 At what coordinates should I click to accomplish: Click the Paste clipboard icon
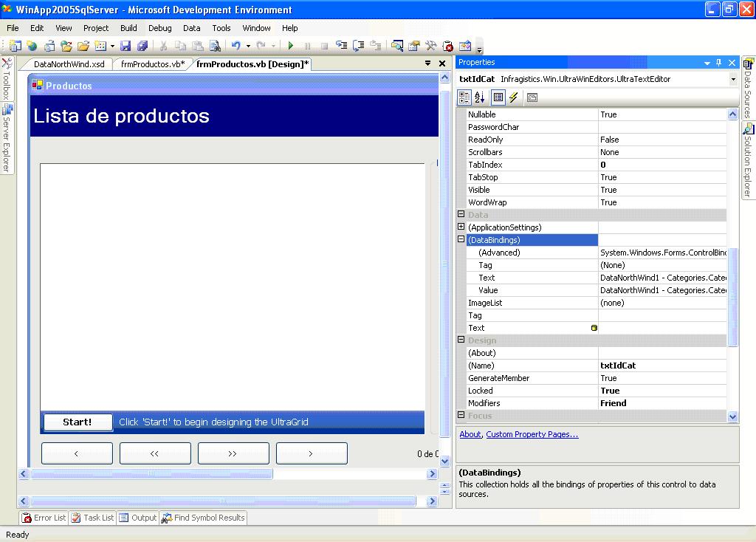coord(198,46)
